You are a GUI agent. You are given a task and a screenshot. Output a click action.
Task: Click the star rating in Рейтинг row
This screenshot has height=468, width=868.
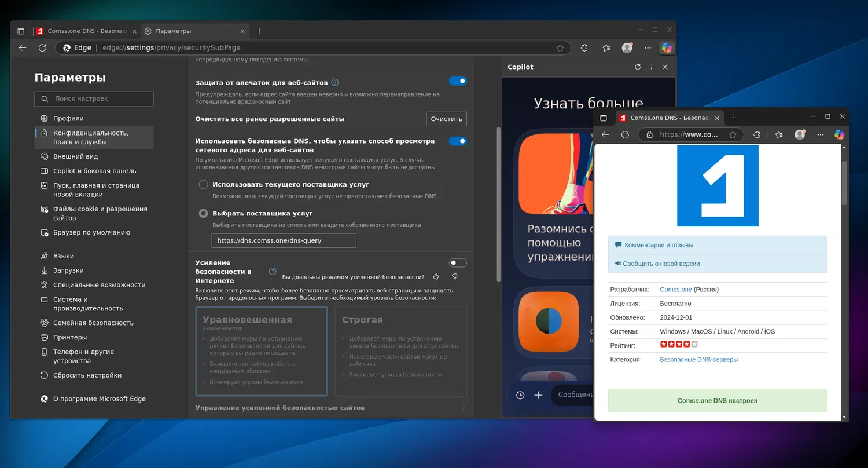[679, 345]
